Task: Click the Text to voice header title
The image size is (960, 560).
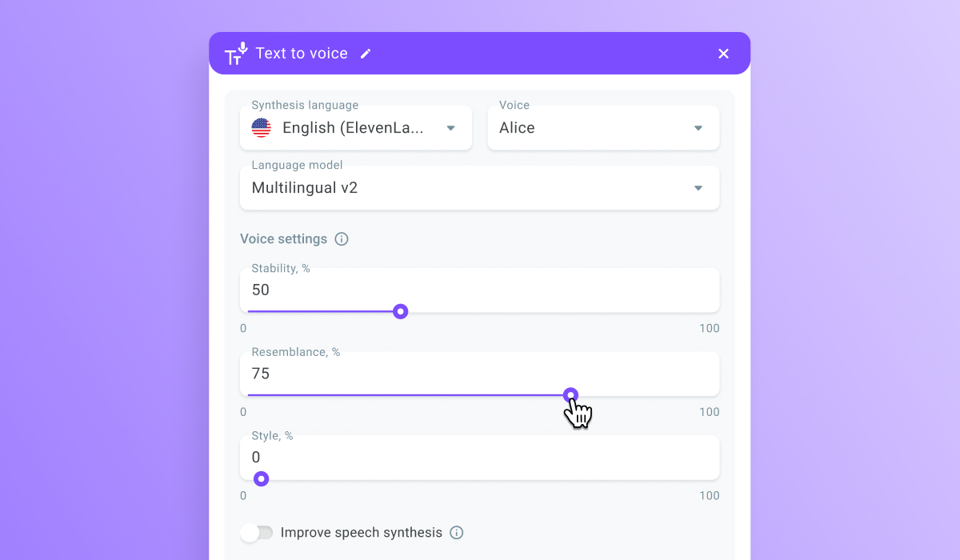Action: coord(302,54)
